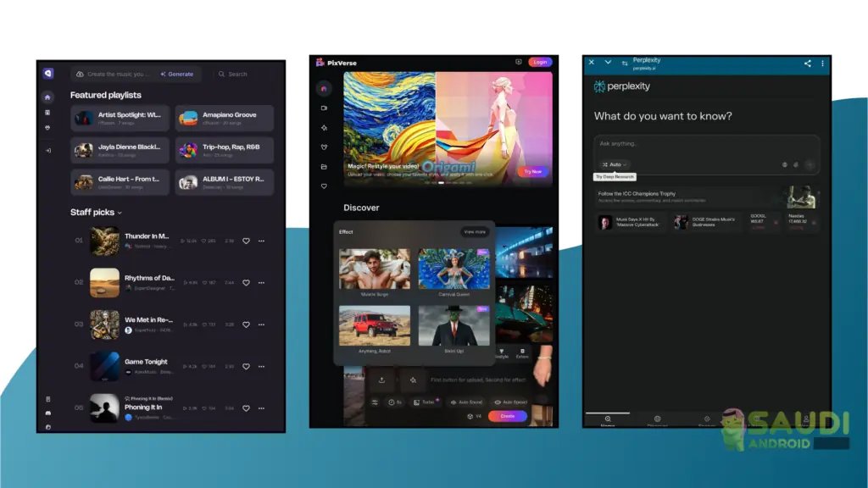The height and width of the screenshot is (488, 868).
Task: Open the video camera icon in PixVerse sidebar
Action: (x=324, y=108)
